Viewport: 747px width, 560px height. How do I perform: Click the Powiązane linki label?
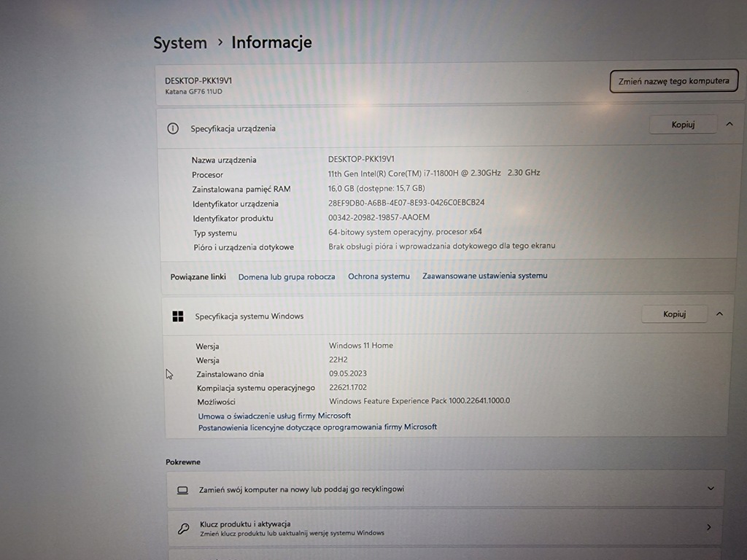198,277
